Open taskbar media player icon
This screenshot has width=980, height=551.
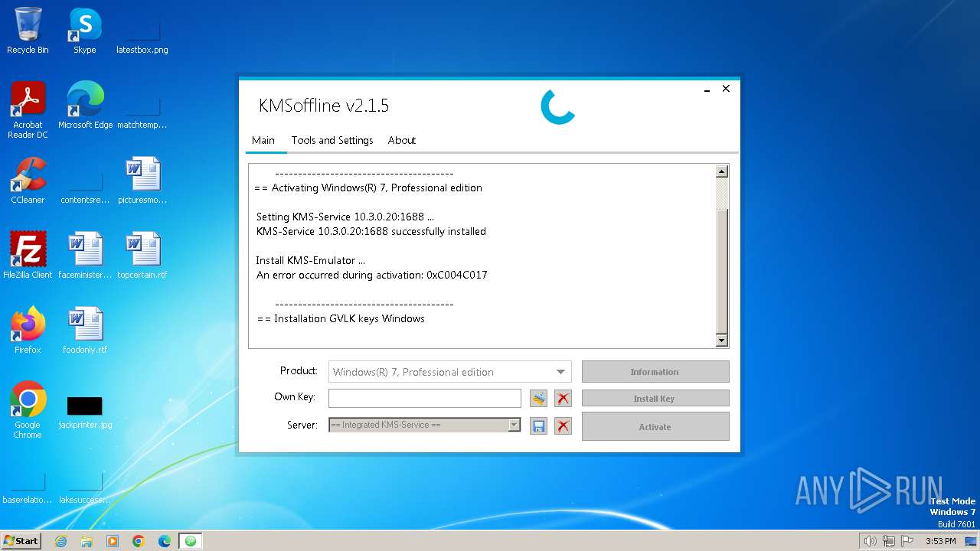[113, 541]
